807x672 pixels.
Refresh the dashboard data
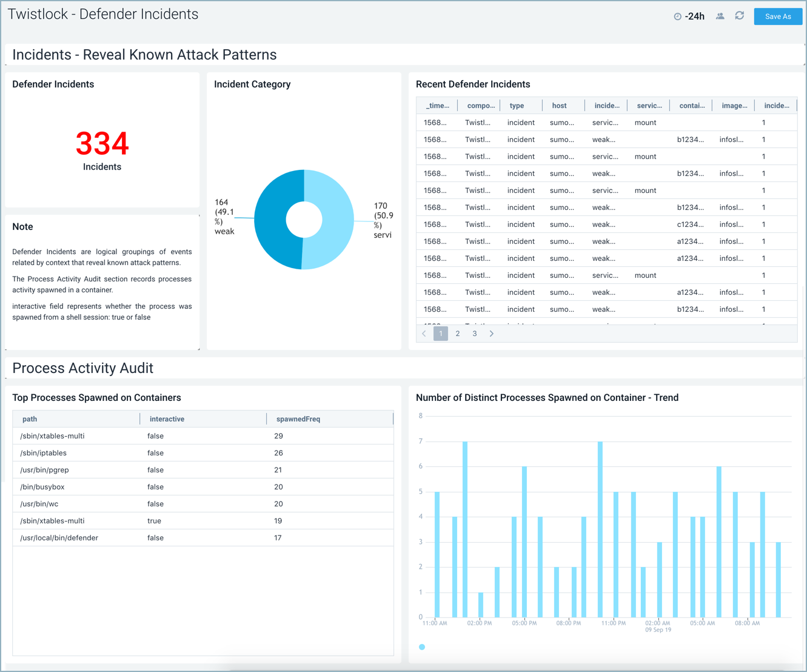(x=739, y=16)
